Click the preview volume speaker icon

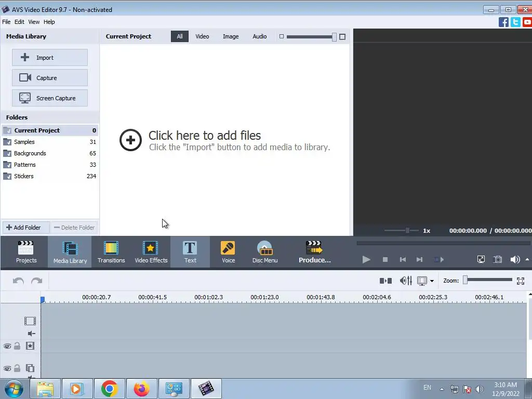coord(515,260)
